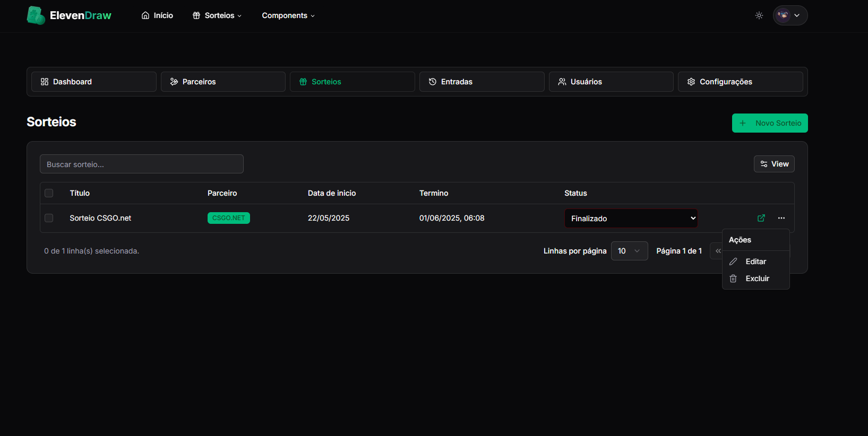Expand the rows per page dropdown
Viewport: 868px width, 436px height.
click(629, 251)
